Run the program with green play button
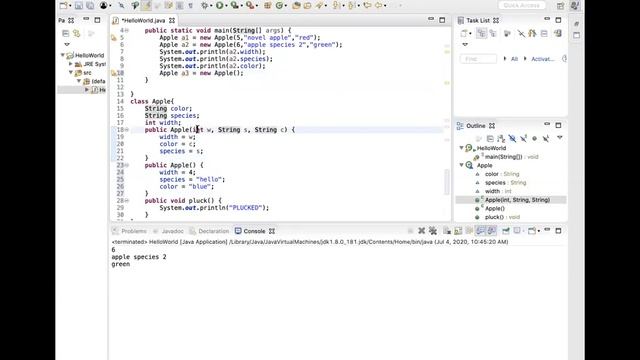 pyautogui.click(x=220, y=5)
